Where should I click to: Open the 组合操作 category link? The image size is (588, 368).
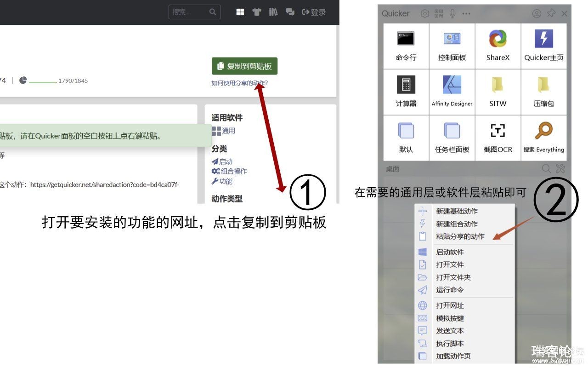coord(229,171)
